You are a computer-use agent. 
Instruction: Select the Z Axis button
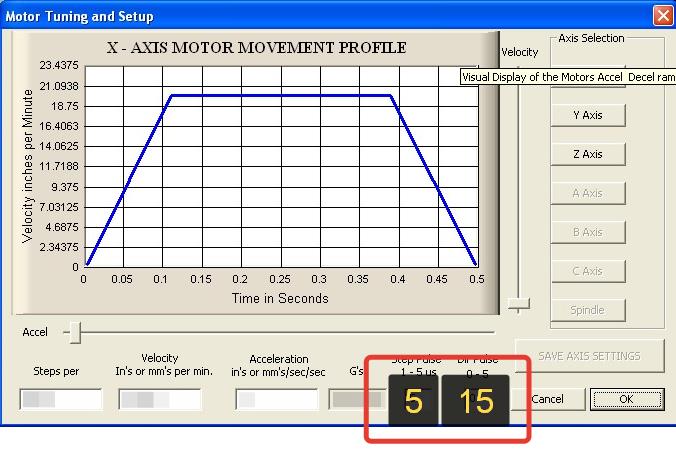[588, 154]
